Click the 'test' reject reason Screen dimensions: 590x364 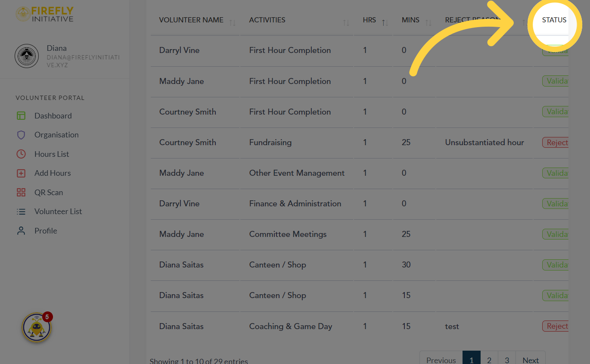pyautogui.click(x=452, y=327)
